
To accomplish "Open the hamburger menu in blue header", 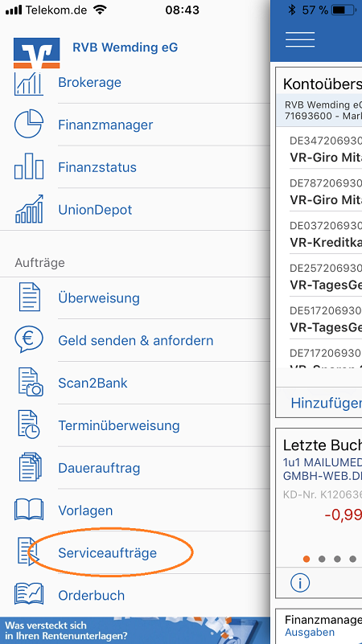I will (300, 40).
